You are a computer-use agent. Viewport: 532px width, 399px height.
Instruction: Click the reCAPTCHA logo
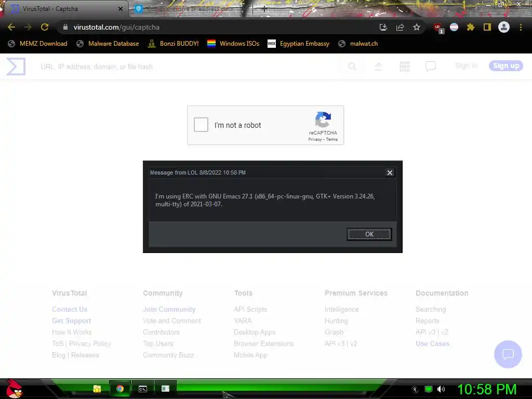pyautogui.click(x=323, y=119)
